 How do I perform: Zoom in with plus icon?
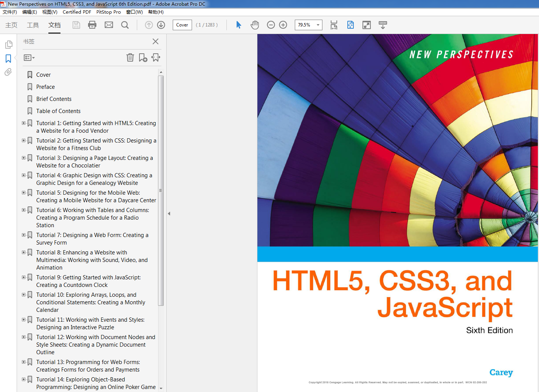click(283, 25)
